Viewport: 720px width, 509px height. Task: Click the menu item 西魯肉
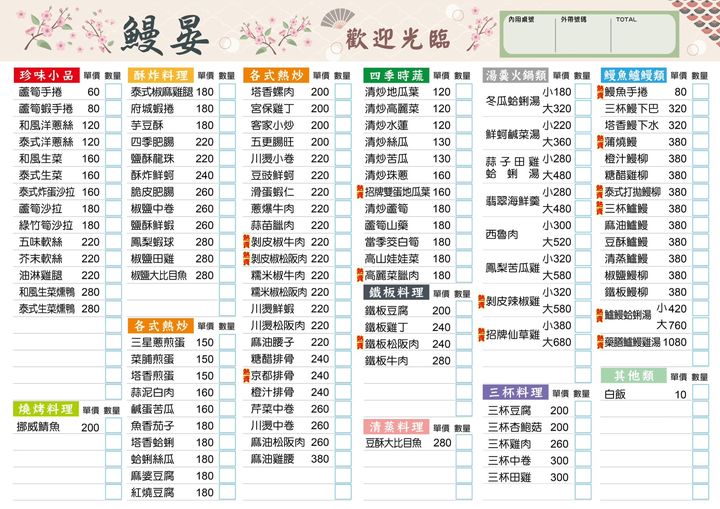pyautogui.click(x=502, y=234)
